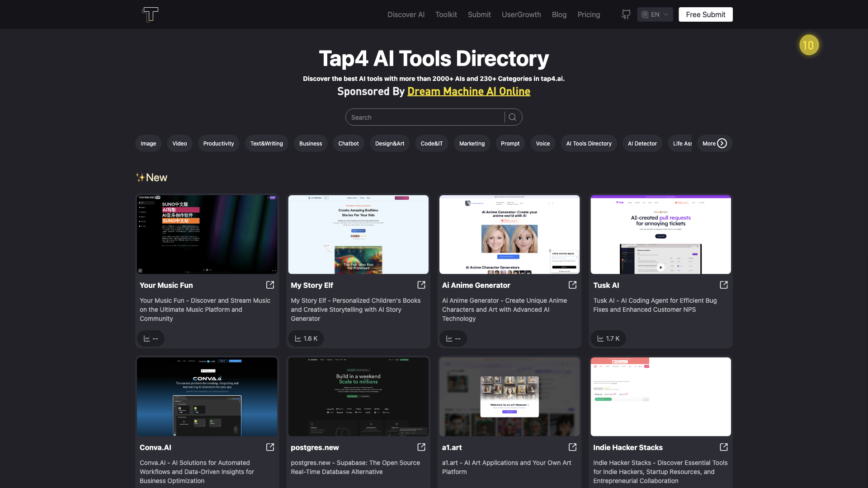Click the Free Submit button
The image size is (868, 488).
(705, 14)
